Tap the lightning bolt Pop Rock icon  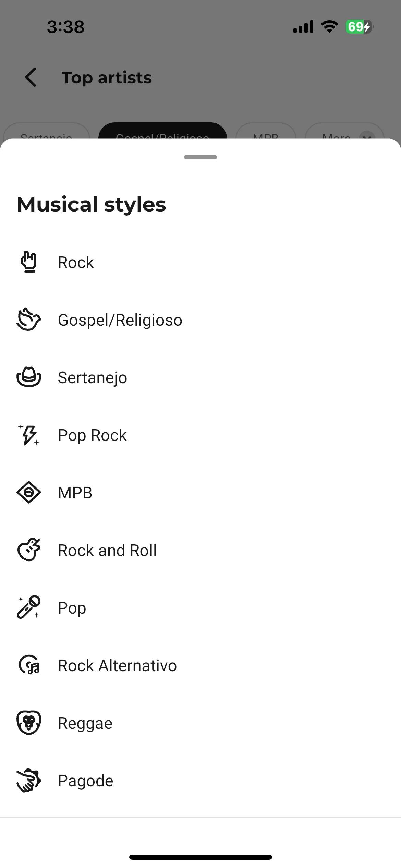pyautogui.click(x=29, y=435)
